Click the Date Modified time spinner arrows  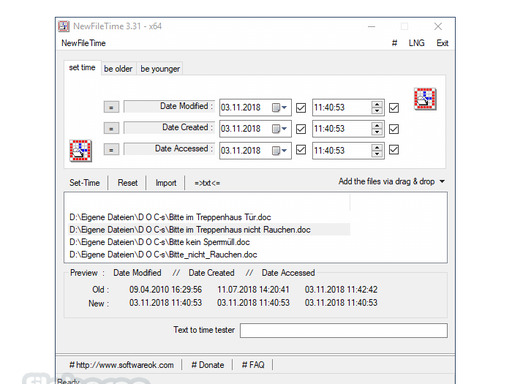click(377, 107)
